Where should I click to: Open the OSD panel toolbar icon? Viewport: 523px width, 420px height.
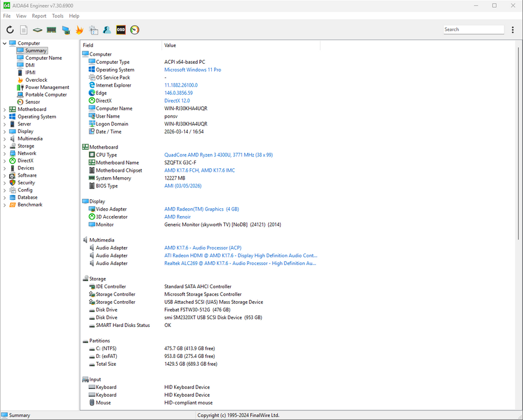click(121, 30)
